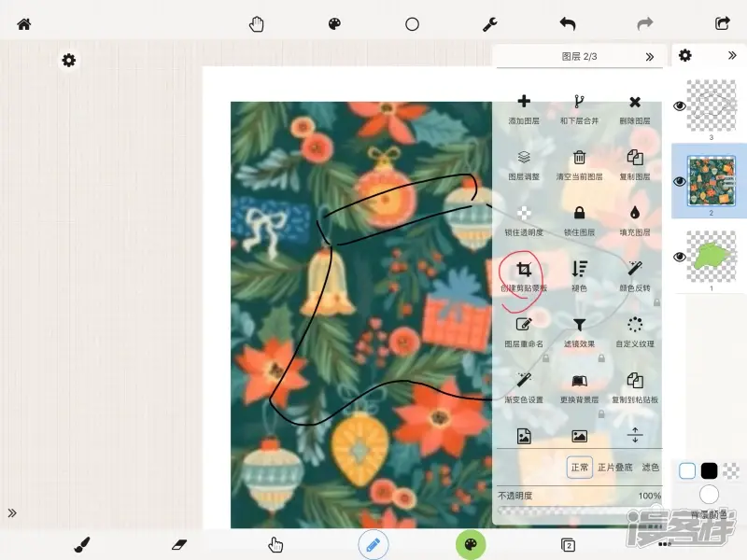The height and width of the screenshot is (560, 747).
Task: Select the eraser tool in bottom toolbar
Action: click(x=180, y=545)
